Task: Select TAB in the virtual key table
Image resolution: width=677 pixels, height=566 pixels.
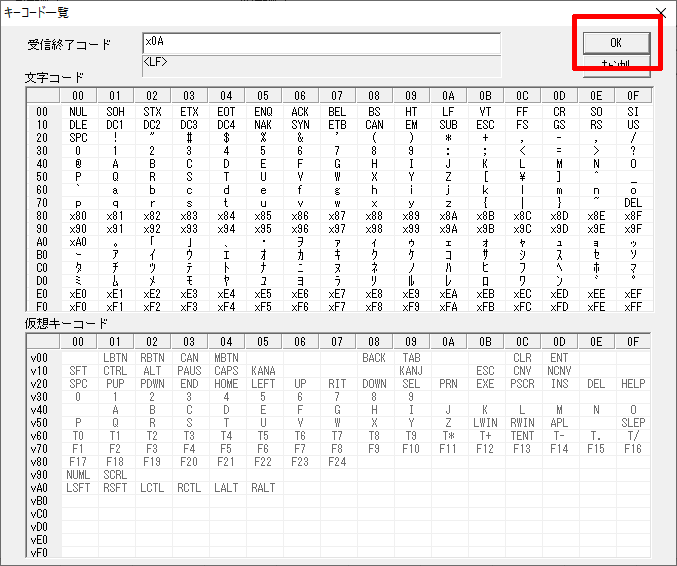Action: point(411,357)
